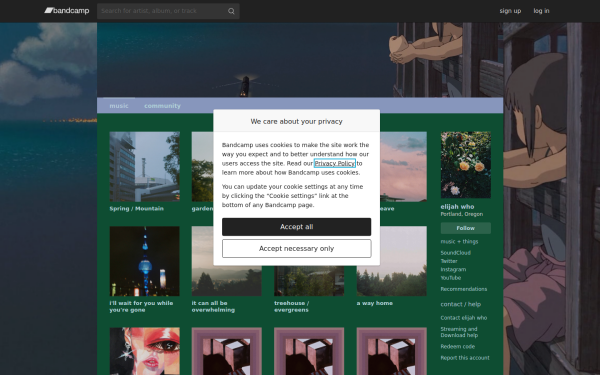This screenshot has height=375, width=600.
Task: Open the Privacy Policy link
Action: point(334,163)
